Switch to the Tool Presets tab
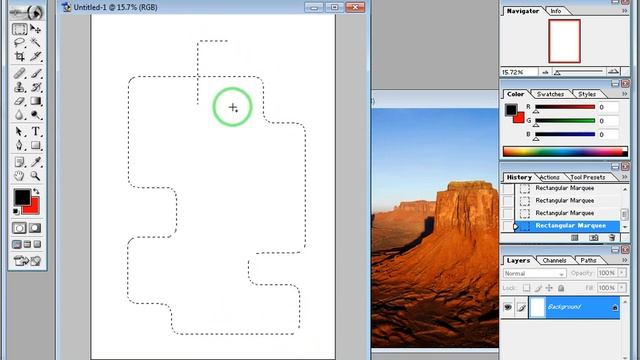This screenshot has height=360, width=640. 588,178
